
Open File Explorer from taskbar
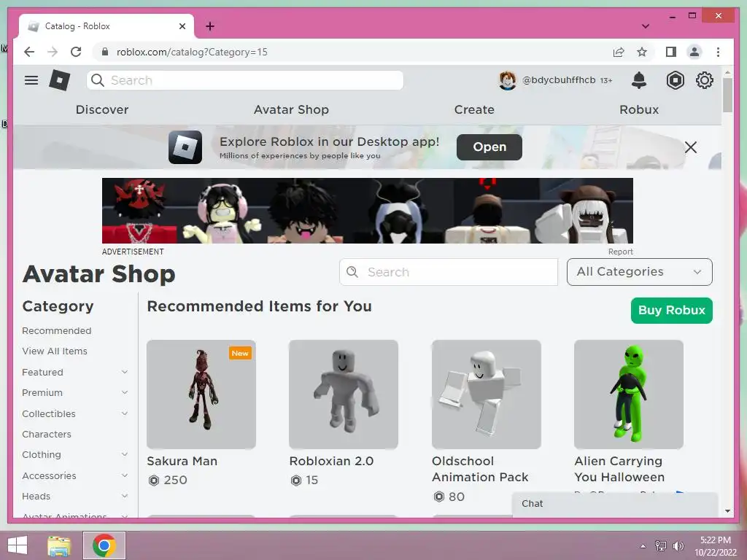[x=59, y=545]
